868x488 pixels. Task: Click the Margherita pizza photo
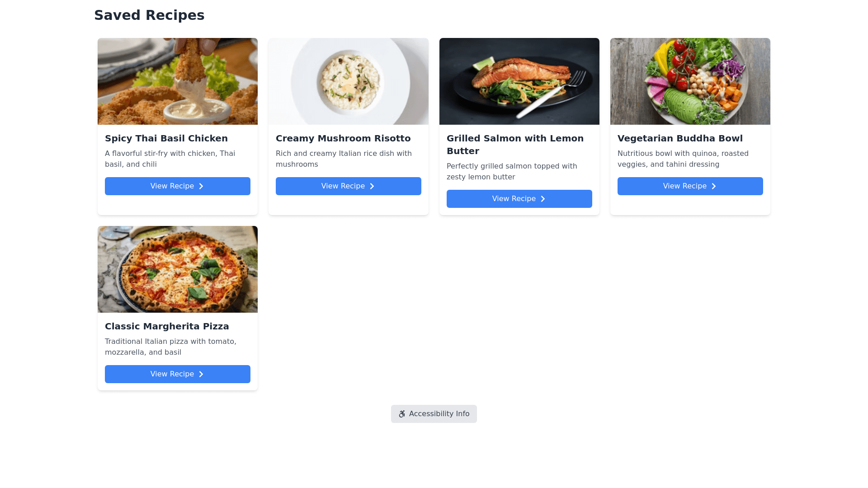click(178, 269)
